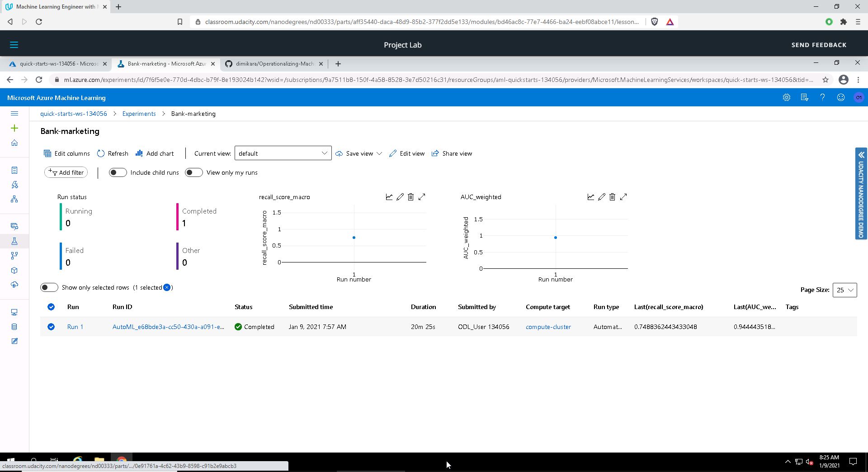
Task: Expand the Udacity Nanodegree Demo side panel
Action: pyautogui.click(x=861, y=193)
